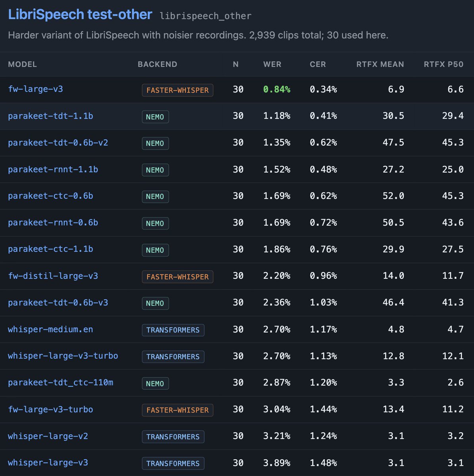Select the 41.3 RTFX P50 value

[x=453, y=303]
